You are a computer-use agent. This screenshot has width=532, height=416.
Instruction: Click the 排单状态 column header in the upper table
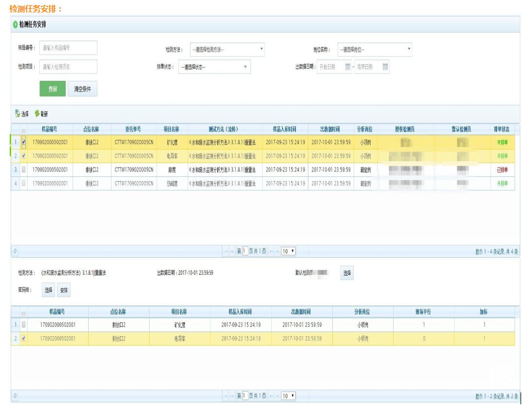coord(502,130)
